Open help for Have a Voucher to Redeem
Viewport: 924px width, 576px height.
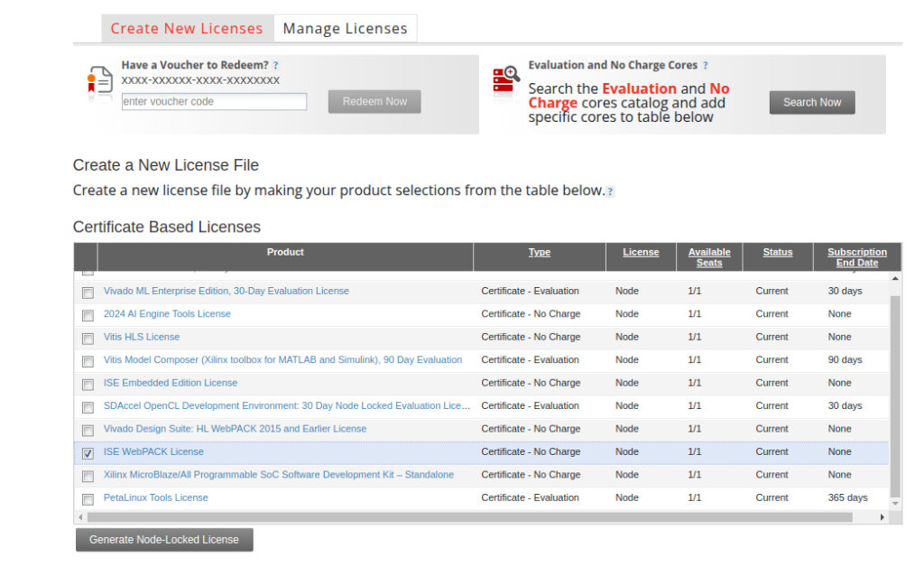point(275,65)
